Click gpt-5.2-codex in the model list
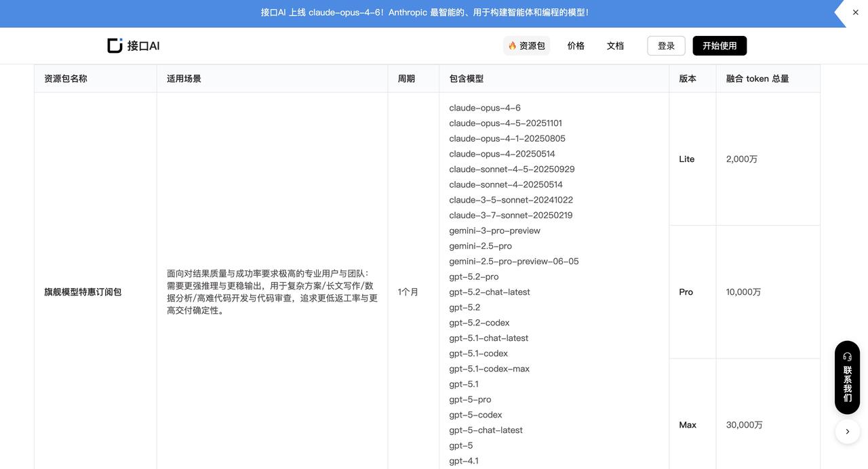This screenshot has width=868, height=469. pyautogui.click(x=479, y=323)
